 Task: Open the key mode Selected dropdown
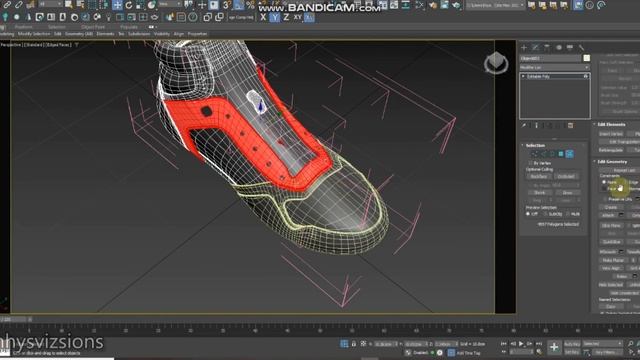[602, 344]
